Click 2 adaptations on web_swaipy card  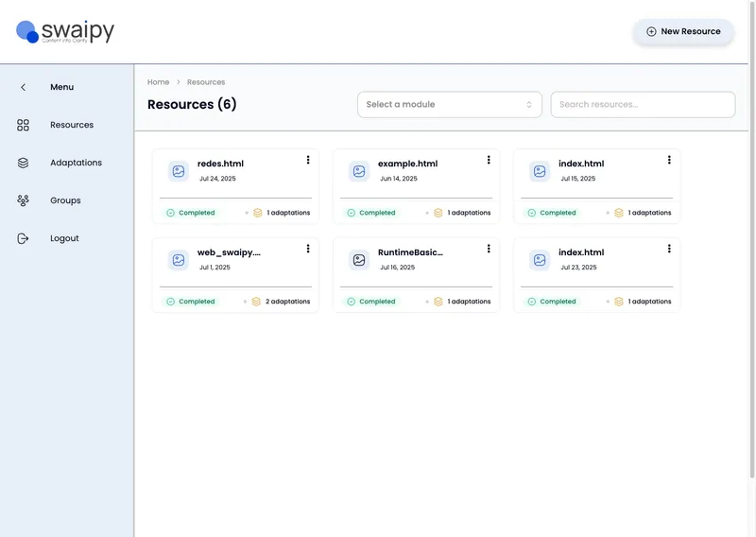click(287, 302)
